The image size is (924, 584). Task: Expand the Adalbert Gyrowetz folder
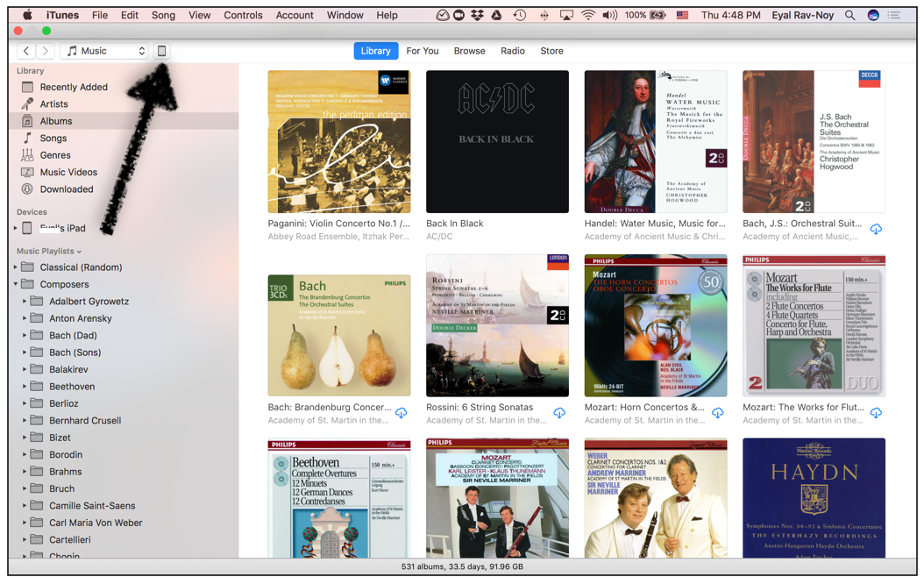tap(25, 301)
